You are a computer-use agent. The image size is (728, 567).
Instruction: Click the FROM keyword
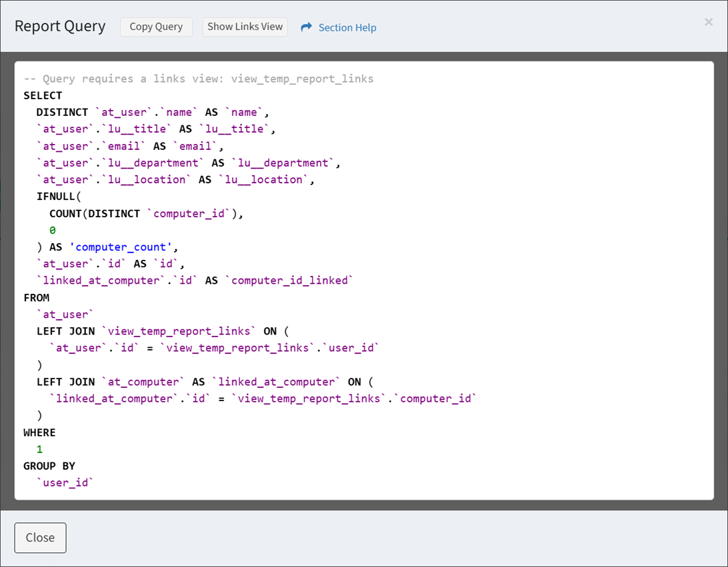[36, 298]
